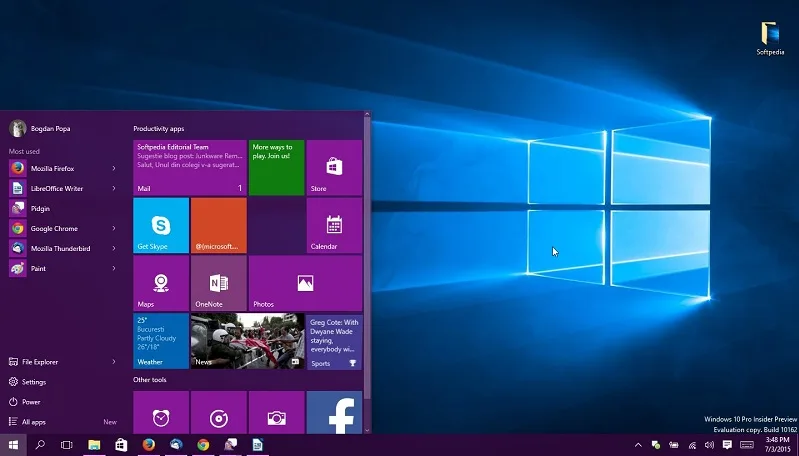Open network icon in system tray

point(692,445)
